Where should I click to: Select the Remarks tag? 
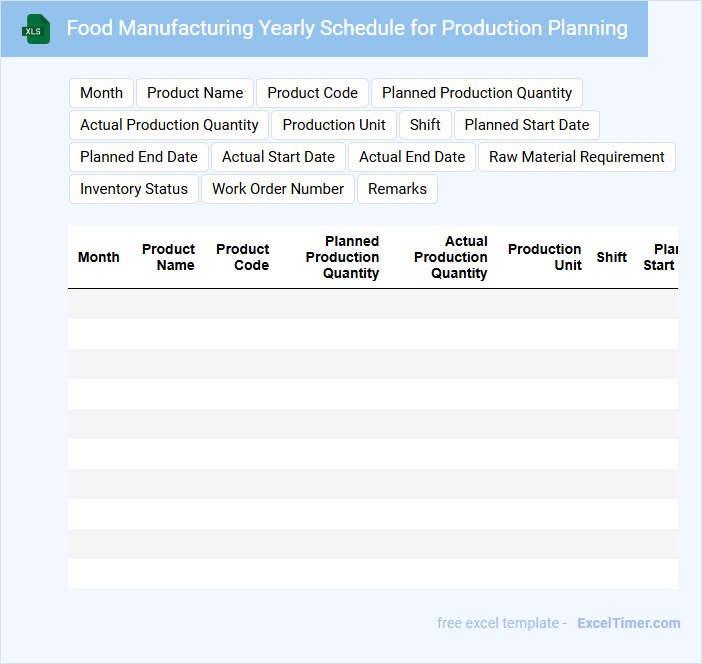pyautogui.click(x=397, y=189)
